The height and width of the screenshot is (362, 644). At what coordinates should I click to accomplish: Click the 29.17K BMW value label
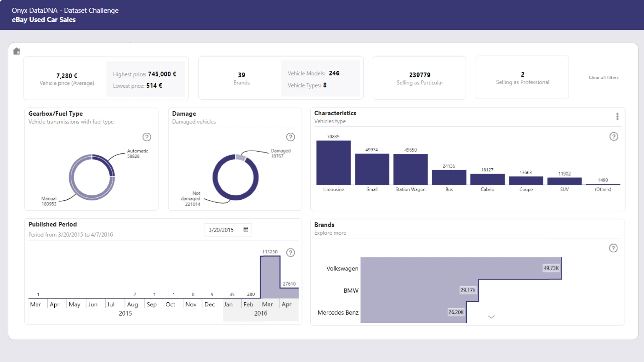point(468,290)
